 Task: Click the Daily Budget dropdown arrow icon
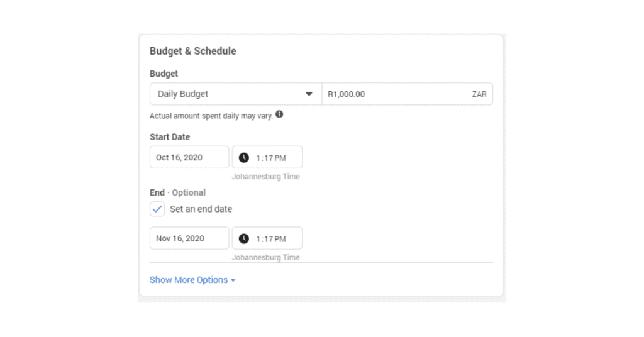coord(309,94)
